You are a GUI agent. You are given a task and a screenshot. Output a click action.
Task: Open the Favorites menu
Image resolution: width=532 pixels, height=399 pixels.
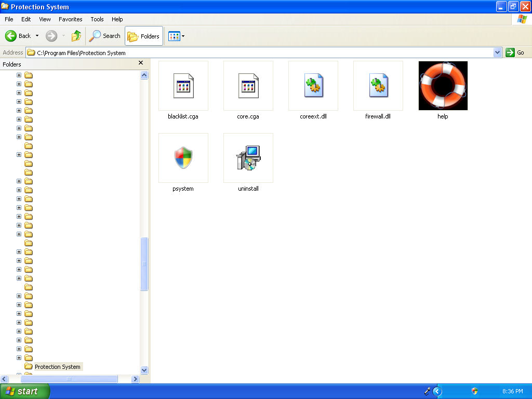coord(70,19)
